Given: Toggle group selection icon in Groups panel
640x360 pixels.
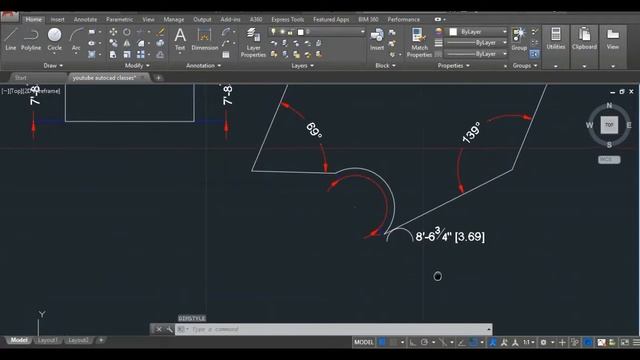Looking at the screenshot, I should click(534, 54).
